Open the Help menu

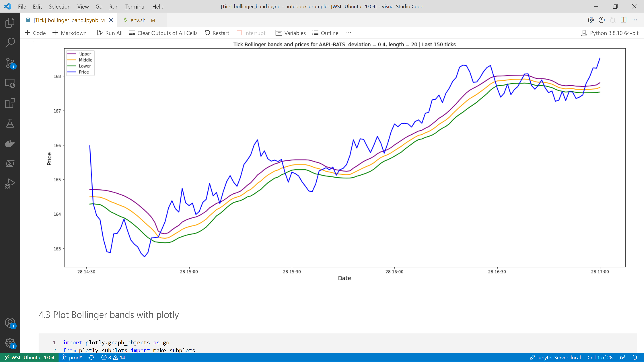[x=158, y=7]
